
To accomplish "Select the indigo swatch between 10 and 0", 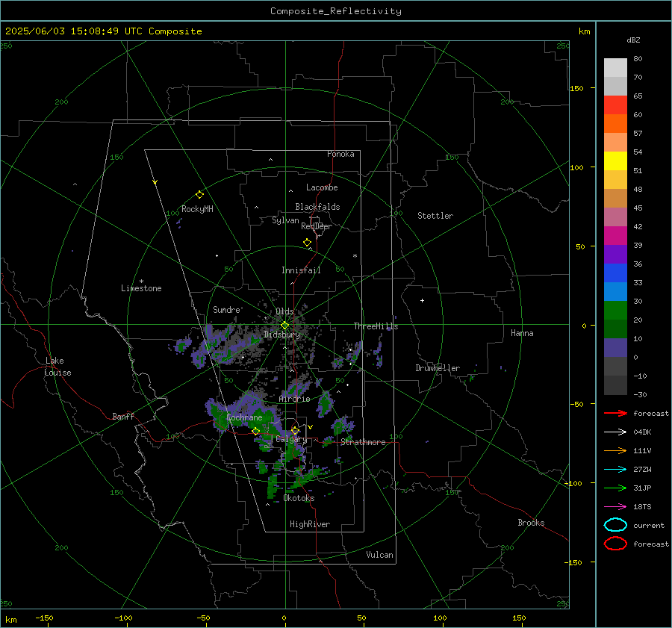I will point(615,348).
